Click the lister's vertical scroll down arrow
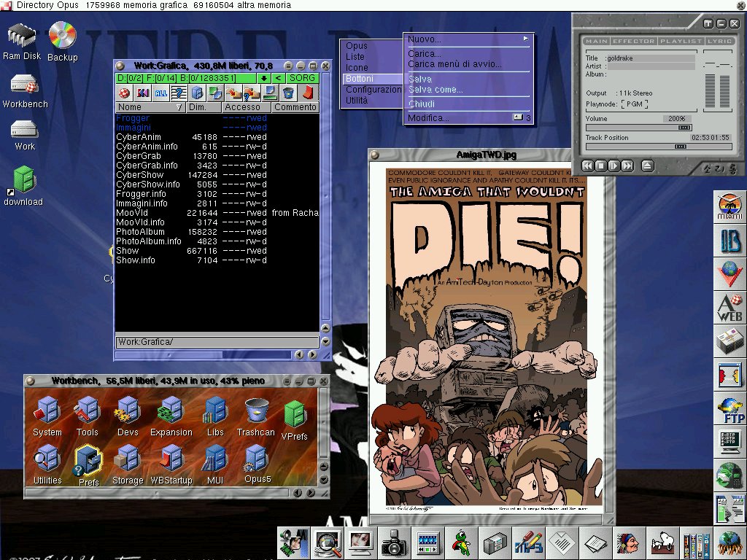This screenshot has width=747, height=560. (x=326, y=341)
